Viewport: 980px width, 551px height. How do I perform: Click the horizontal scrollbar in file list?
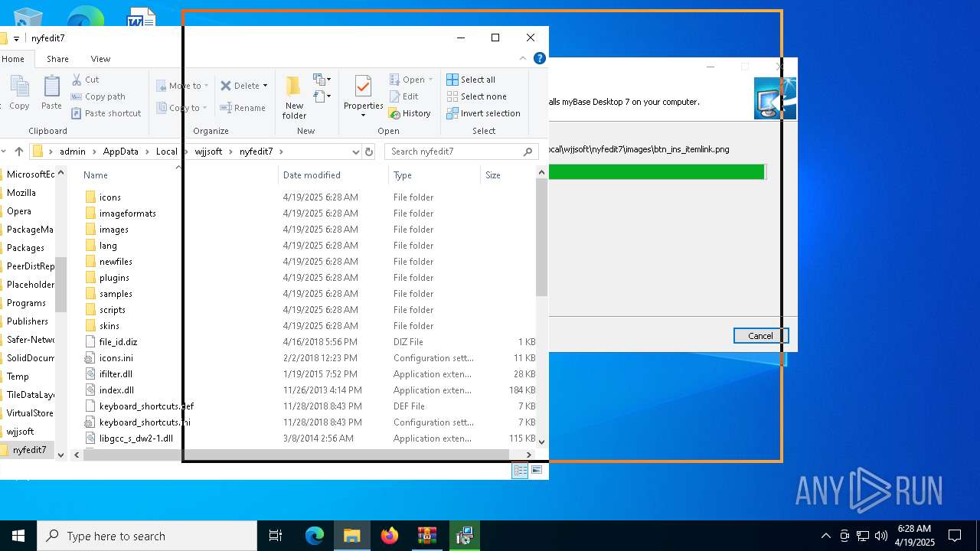pyautogui.click(x=296, y=455)
